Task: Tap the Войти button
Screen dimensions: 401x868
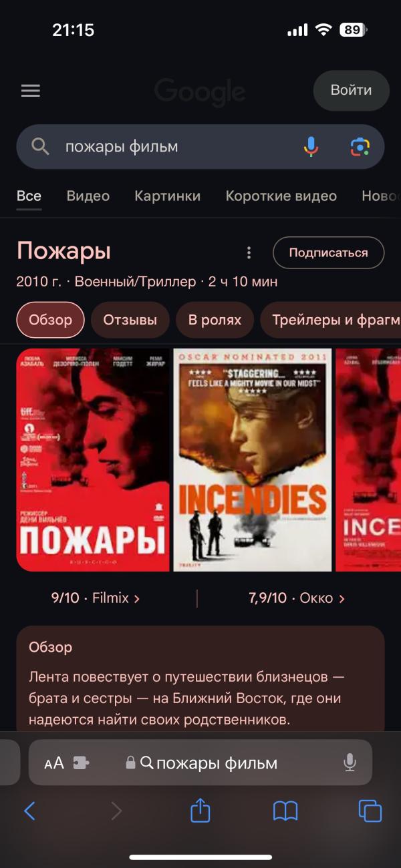Action: pos(351,90)
